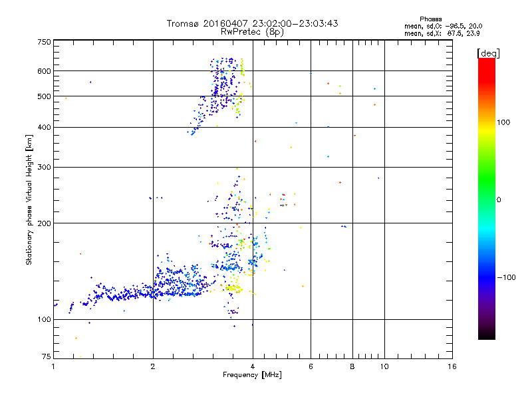Click x-axis tick label "4"
This screenshot has height=399, width=532.
tap(253, 366)
